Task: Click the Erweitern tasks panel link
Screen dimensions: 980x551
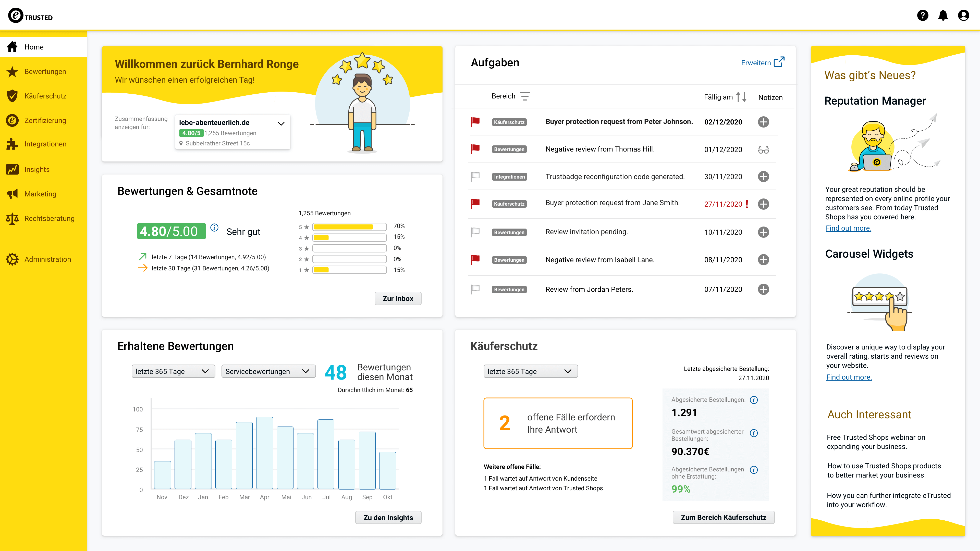Action: 762,62
